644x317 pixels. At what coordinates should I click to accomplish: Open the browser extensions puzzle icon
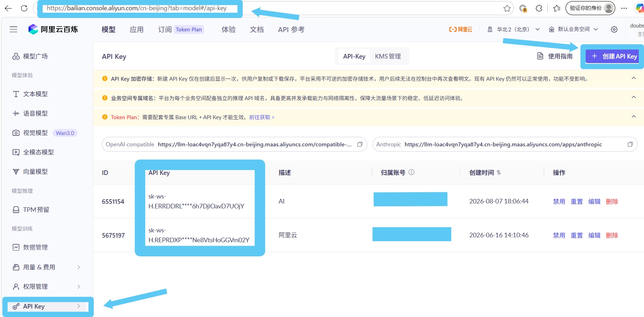click(x=539, y=8)
